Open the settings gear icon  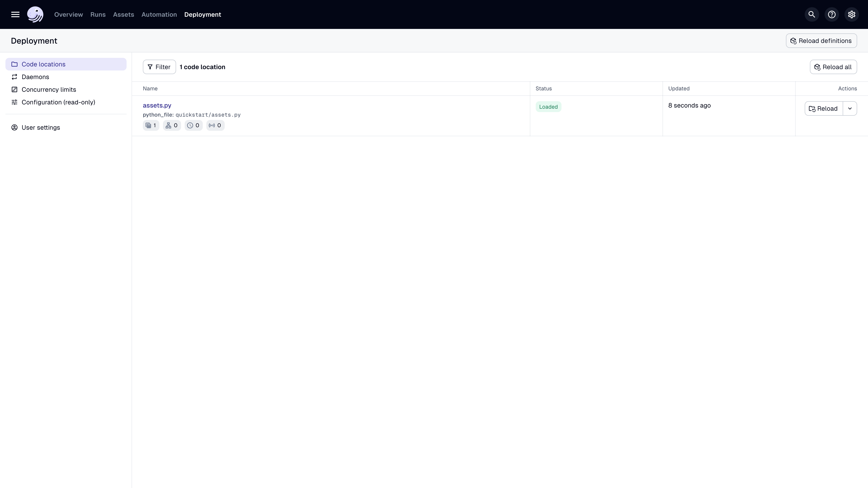[851, 14]
